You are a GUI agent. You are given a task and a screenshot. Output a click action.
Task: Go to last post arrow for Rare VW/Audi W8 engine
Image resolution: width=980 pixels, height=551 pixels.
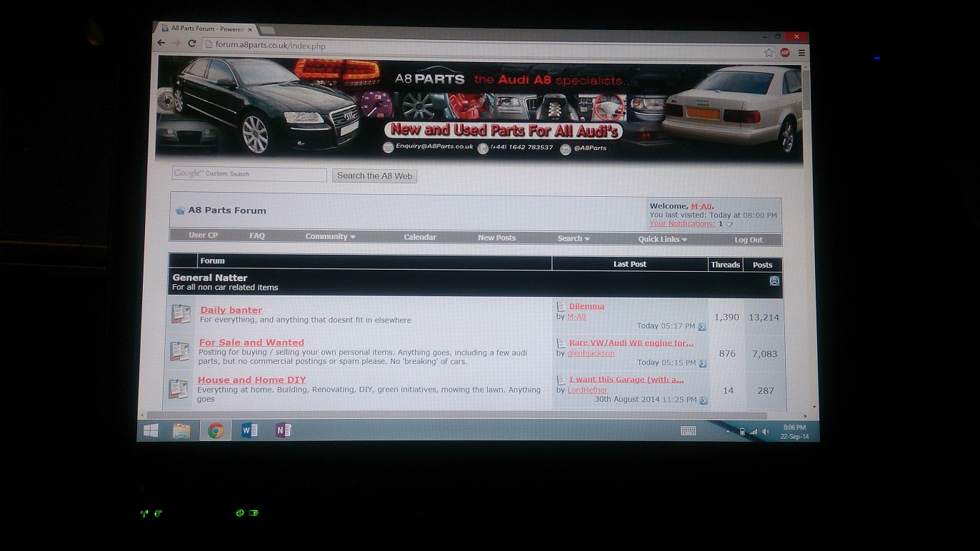tap(703, 363)
